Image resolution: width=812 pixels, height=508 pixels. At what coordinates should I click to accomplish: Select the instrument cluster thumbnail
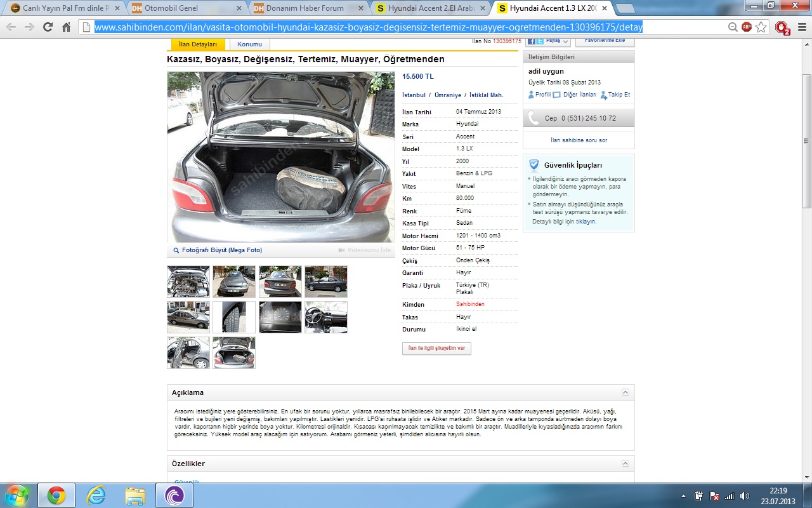[280, 317]
